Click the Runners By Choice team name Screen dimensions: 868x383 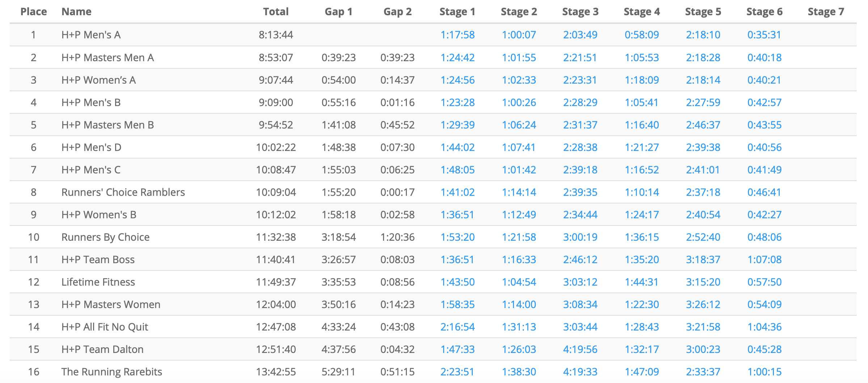(105, 237)
